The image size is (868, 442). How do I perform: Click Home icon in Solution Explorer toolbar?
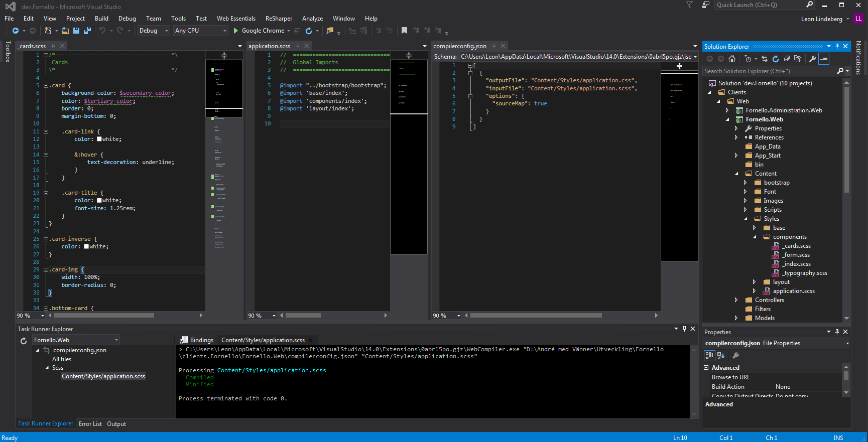[732, 59]
